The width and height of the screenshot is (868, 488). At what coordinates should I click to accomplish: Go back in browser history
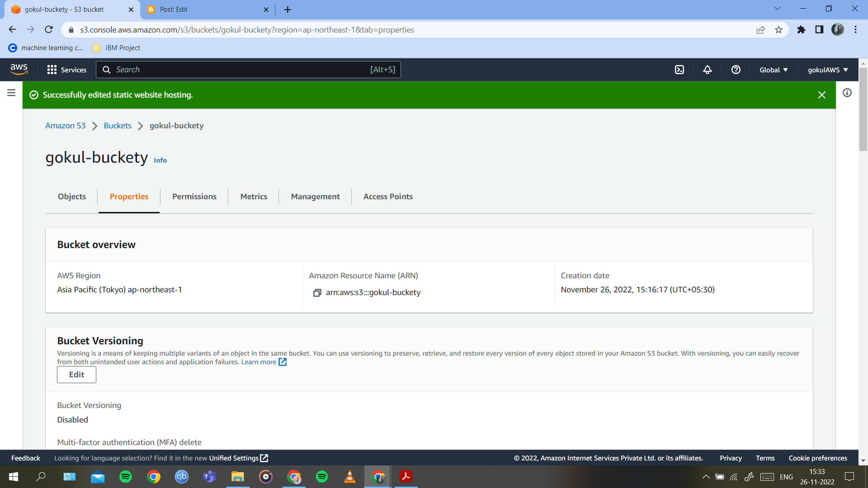tap(12, 30)
